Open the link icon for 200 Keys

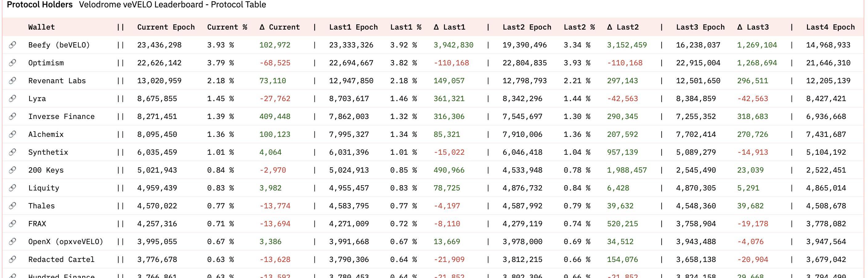coord(12,170)
